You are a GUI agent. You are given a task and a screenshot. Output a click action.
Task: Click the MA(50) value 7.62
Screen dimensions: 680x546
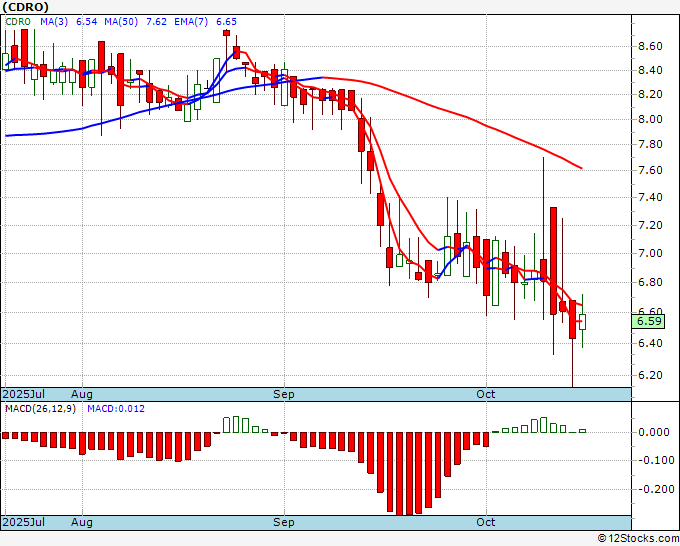(x=157, y=22)
